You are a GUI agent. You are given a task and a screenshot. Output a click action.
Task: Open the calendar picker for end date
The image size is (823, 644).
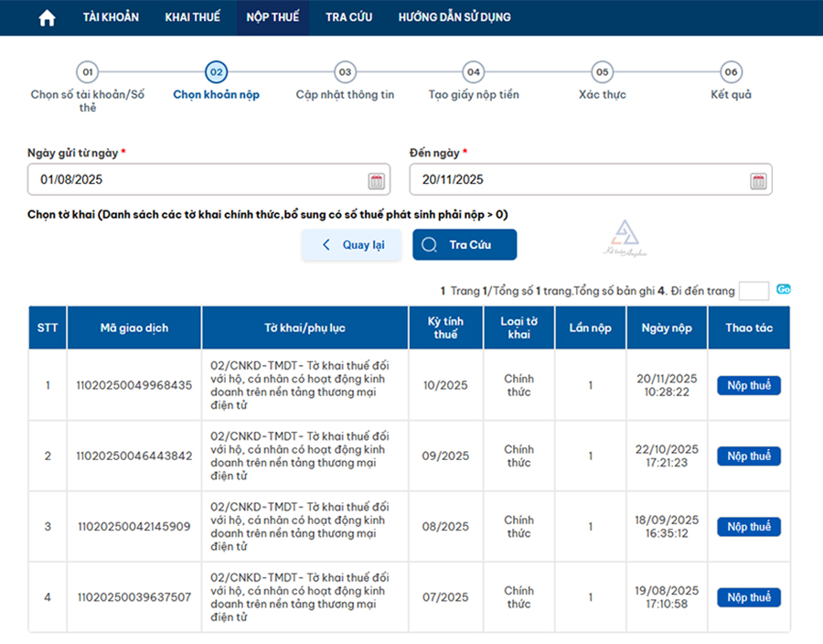pos(757,180)
